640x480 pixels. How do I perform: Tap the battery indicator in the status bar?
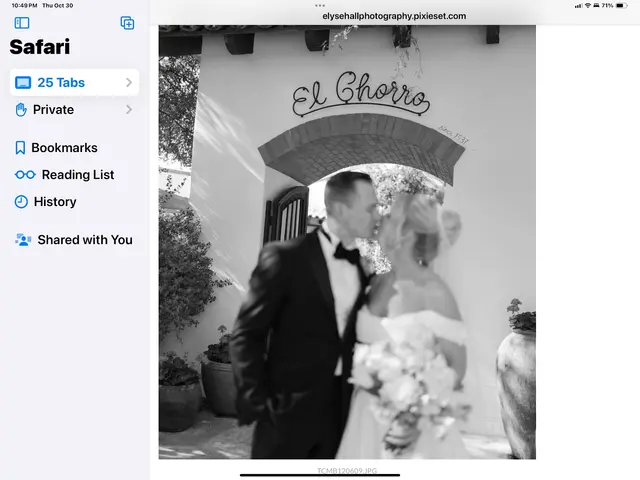(x=621, y=5)
